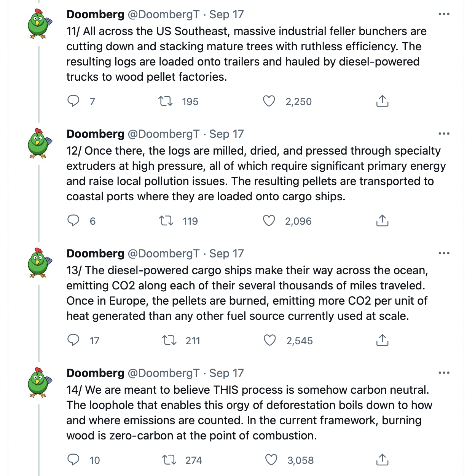Open Doomberg's profile name on tweet 14/
This screenshot has width=475, height=476.
(x=95, y=373)
